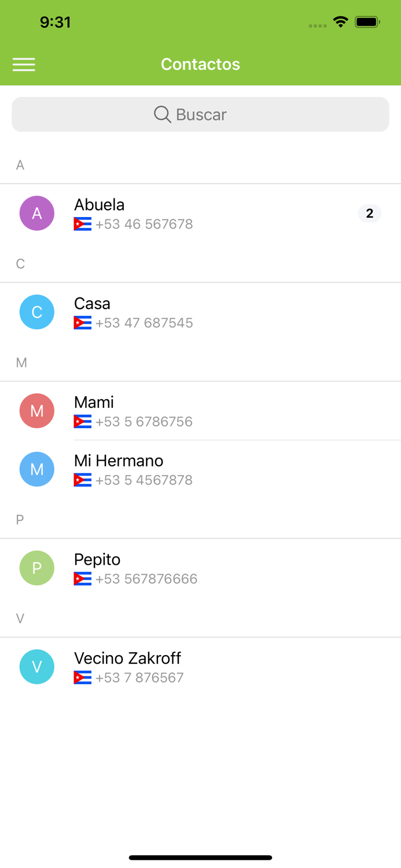Click the search magnifier icon
Viewport: 401px width, 868px height.
(x=162, y=115)
